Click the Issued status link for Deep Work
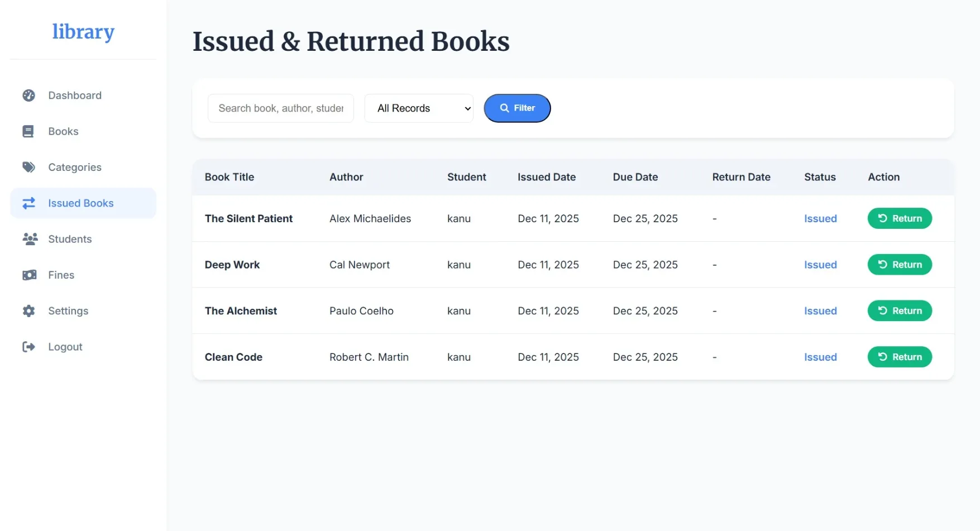This screenshot has height=531, width=980. pyautogui.click(x=820, y=265)
